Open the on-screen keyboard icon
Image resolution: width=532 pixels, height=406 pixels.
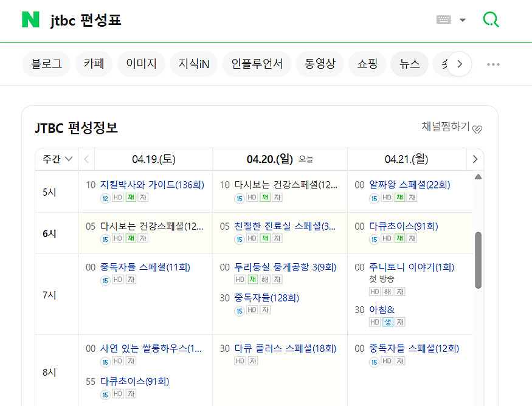click(x=443, y=19)
